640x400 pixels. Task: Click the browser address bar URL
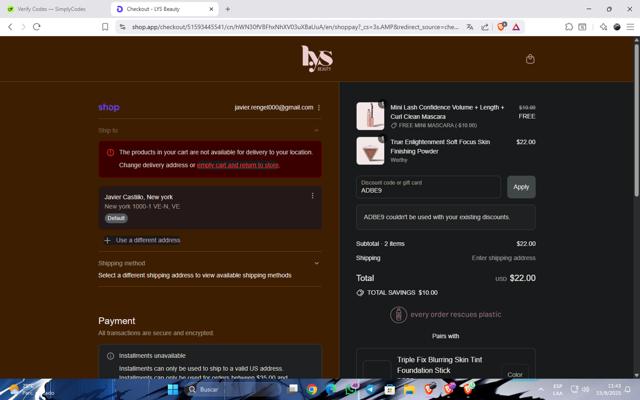pyautogui.click(x=295, y=27)
